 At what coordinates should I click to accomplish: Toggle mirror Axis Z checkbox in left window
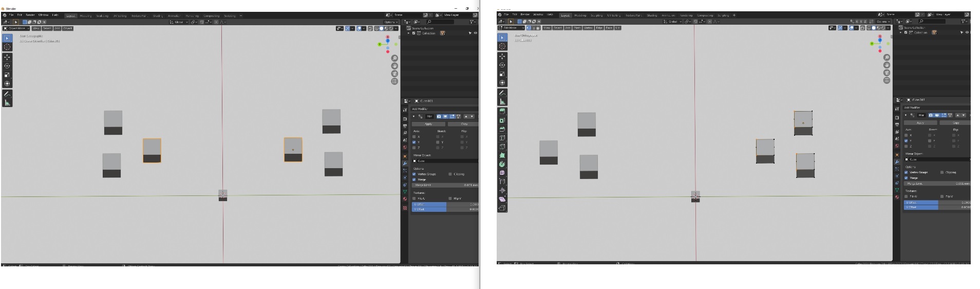[x=414, y=148]
